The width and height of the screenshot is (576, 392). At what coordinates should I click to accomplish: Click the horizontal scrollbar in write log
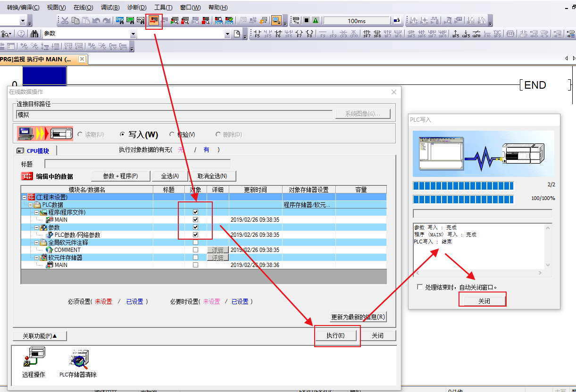click(478, 273)
